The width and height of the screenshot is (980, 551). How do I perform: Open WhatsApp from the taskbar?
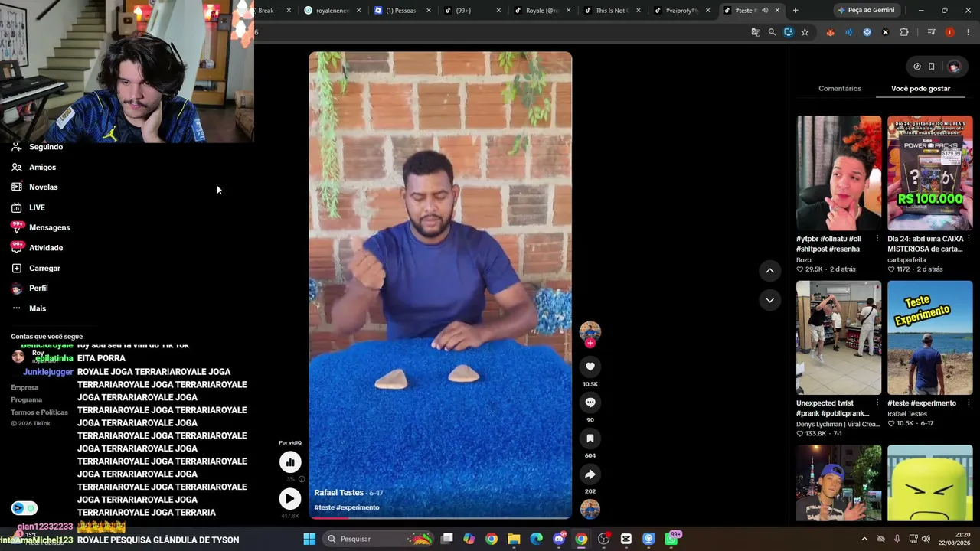pos(672,539)
